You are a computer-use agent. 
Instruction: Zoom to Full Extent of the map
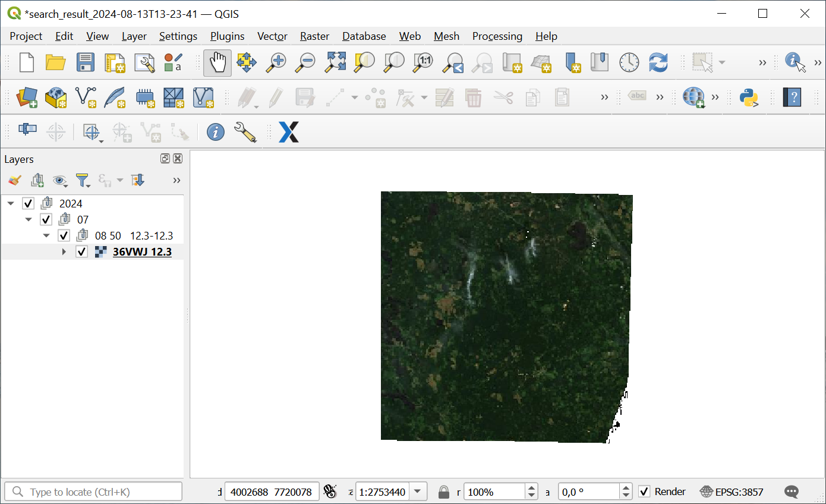click(x=335, y=62)
